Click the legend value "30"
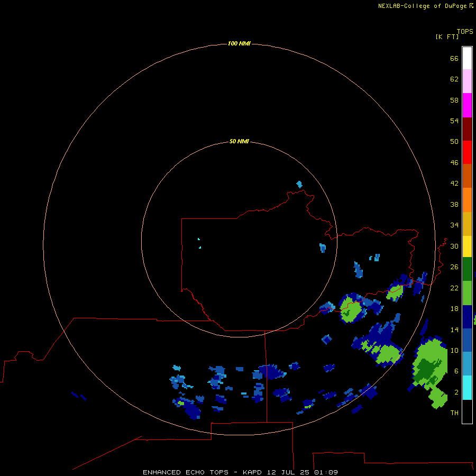The width and height of the screenshot is (476, 476). tap(454, 246)
